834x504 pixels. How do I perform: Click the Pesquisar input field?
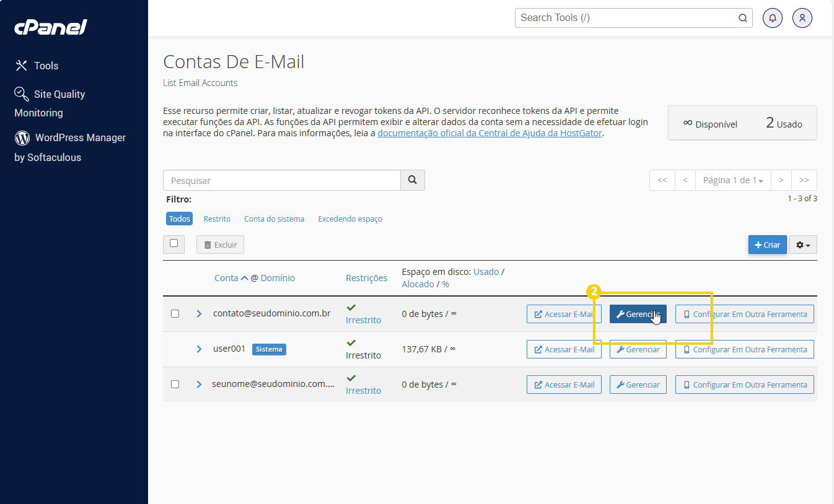[282, 180]
